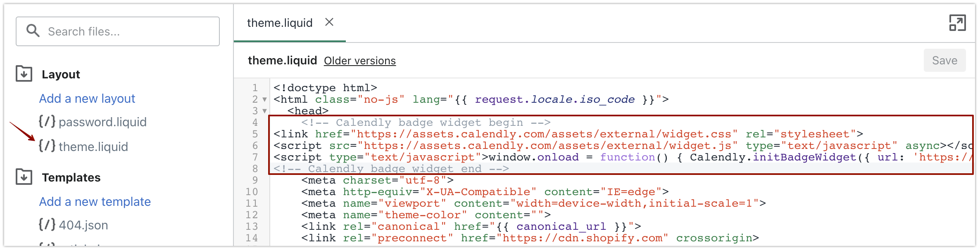Open theme.liquid in the sidebar file list

click(x=93, y=147)
